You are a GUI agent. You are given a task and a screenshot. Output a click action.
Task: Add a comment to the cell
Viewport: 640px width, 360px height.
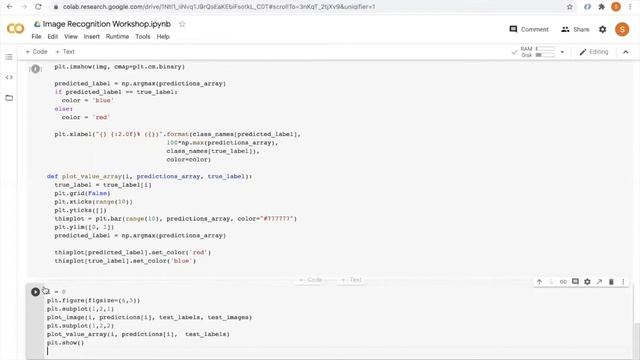(x=575, y=282)
